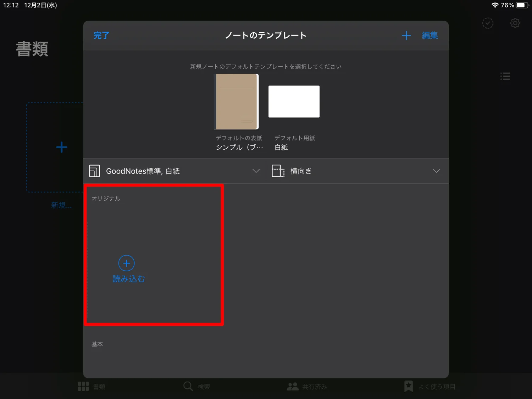Click the checkmark sync status icon

[x=488, y=23]
